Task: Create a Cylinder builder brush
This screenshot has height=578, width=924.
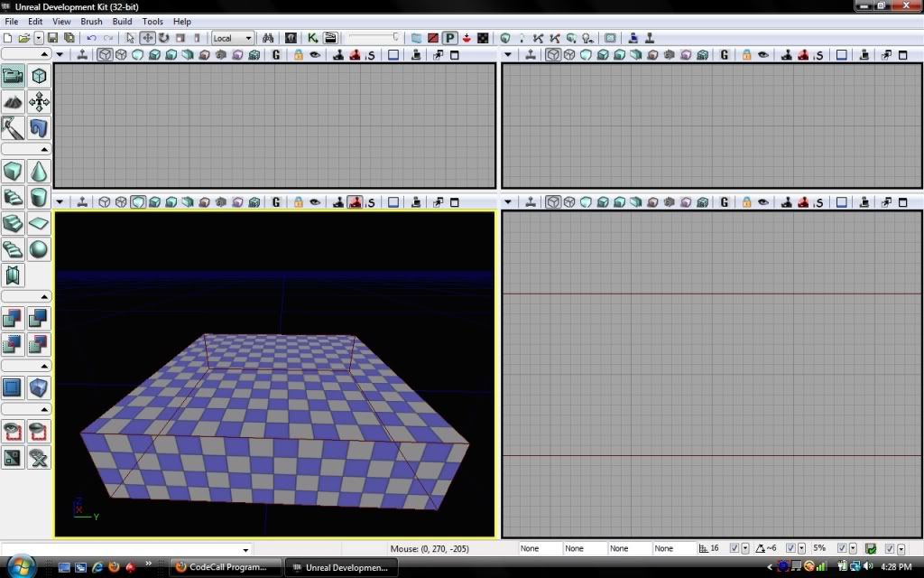Action: click(x=39, y=197)
